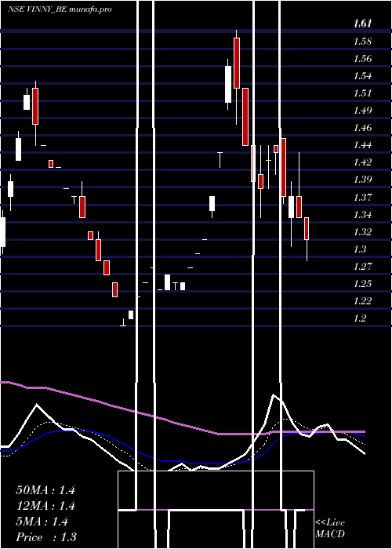The image size is (392, 549).
Task: Click the 1.25 price axis label
Action: pos(362,284)
